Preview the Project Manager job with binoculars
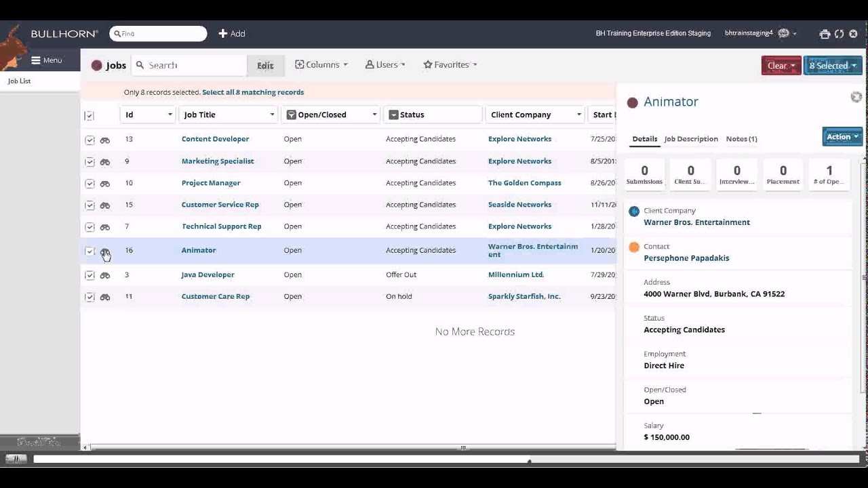Image resolution: width=868 pixels, height=488 pixels. 105,184
